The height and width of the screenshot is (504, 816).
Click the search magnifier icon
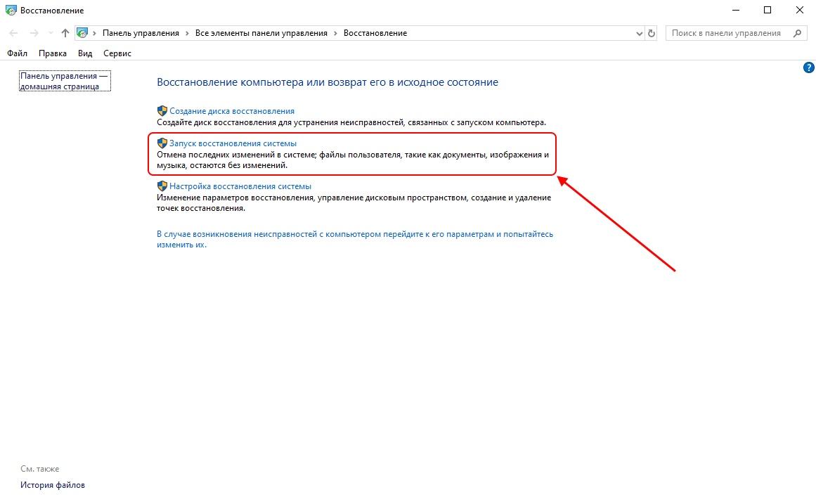click(x=797, y=33)
